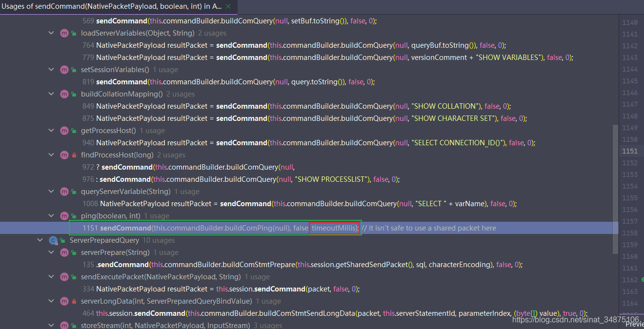Collapse the buildCollationMapping() node
The width and height of the screenshot is (644, 329).
click(51, 94)
